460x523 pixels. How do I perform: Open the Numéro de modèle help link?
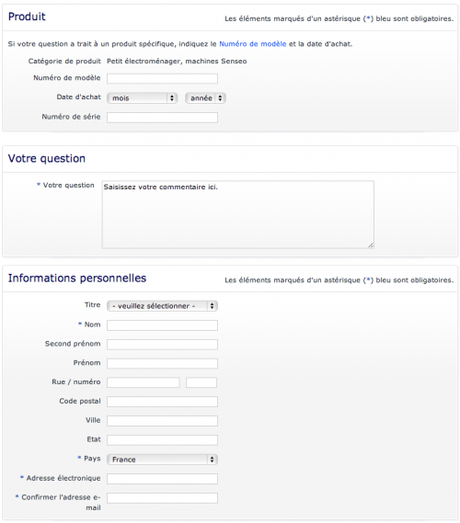click(x=253, y=44)
